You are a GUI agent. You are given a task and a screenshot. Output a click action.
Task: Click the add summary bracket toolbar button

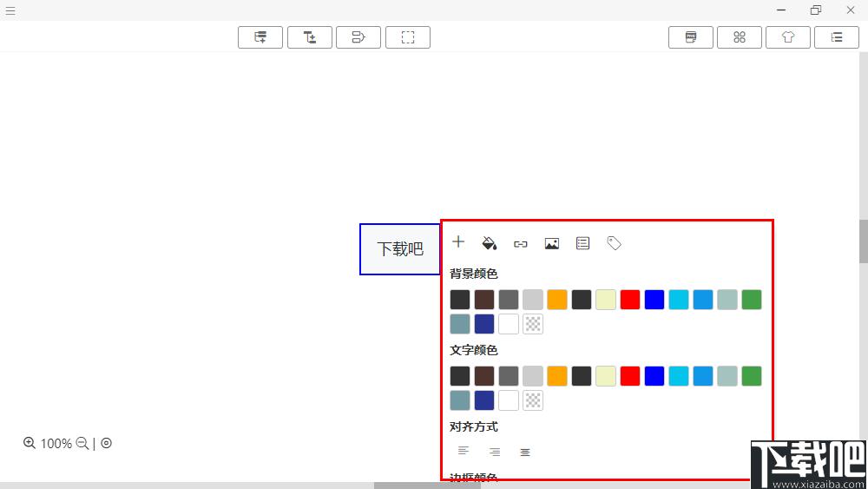358,37
